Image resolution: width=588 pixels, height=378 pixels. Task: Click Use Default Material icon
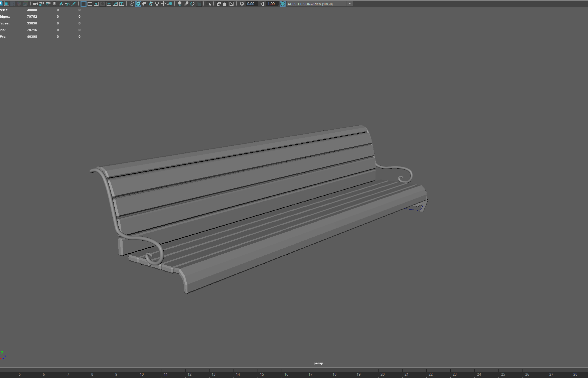(144, 4)
